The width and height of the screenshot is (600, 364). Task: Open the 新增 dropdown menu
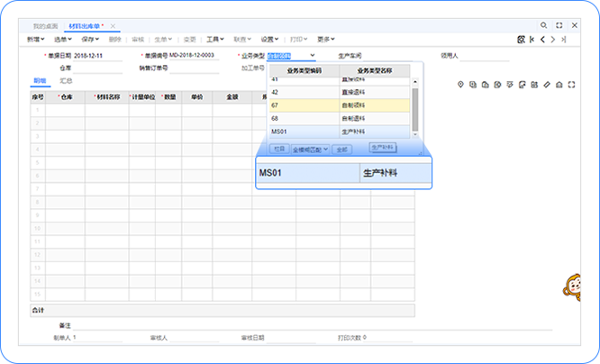point(36,40)
